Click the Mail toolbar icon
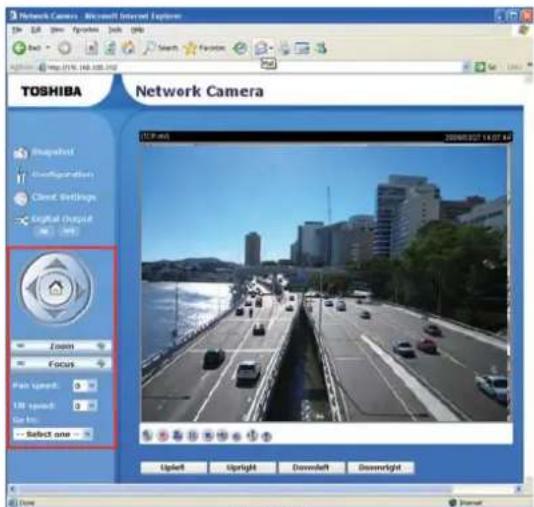534x507 pixels. (261, 48)
